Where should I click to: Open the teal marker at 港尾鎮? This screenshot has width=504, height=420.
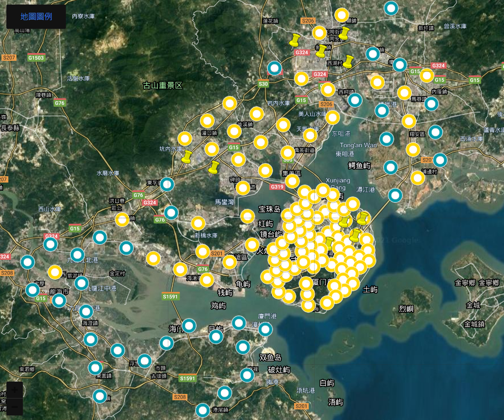(203, 410)
